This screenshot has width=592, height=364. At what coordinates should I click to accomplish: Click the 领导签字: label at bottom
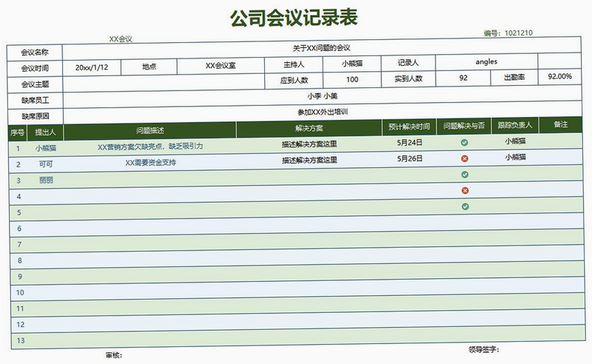(484, 350)
